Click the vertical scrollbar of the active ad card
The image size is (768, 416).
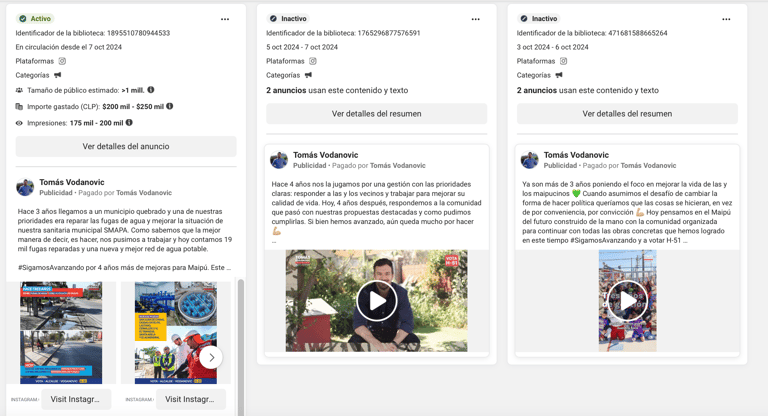240,347
